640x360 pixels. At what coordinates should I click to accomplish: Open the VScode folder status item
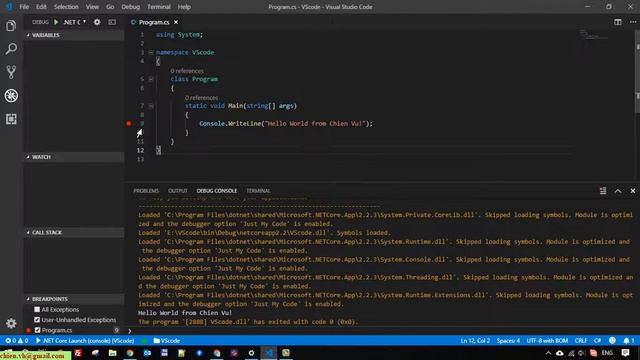coord(167,340)
